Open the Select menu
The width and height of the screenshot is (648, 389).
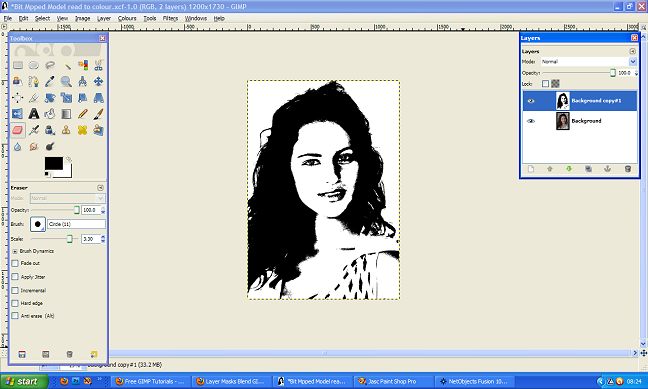(42, 18)
